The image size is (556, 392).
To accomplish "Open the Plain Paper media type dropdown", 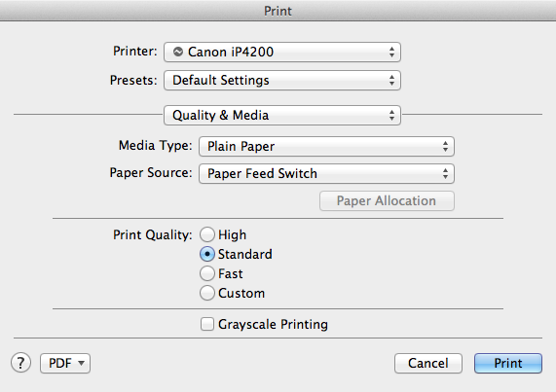I will (x=326, y=146).
